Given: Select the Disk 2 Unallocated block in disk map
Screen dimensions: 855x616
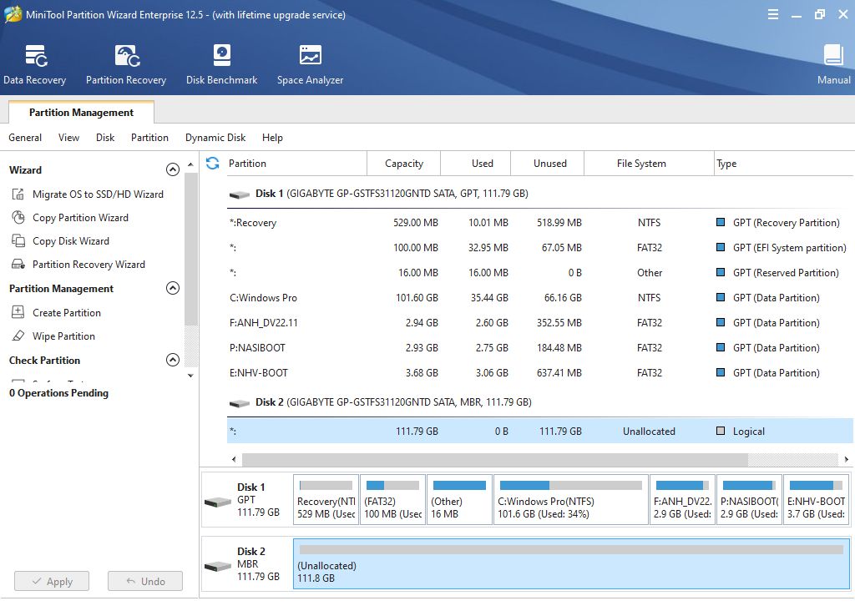Looking at the screenshot, I should (571, 563).
